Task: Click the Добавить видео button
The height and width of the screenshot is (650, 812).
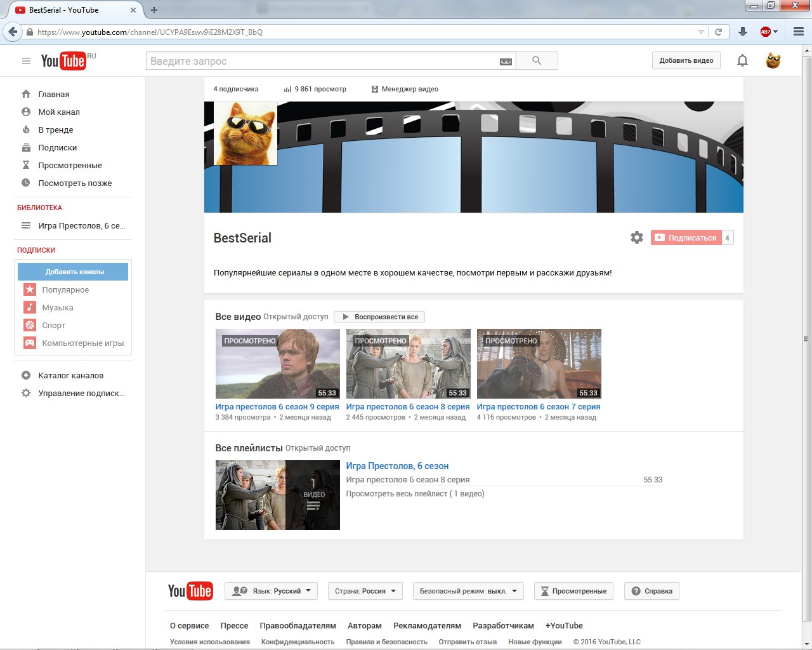Action: click(x=686, y=61)
